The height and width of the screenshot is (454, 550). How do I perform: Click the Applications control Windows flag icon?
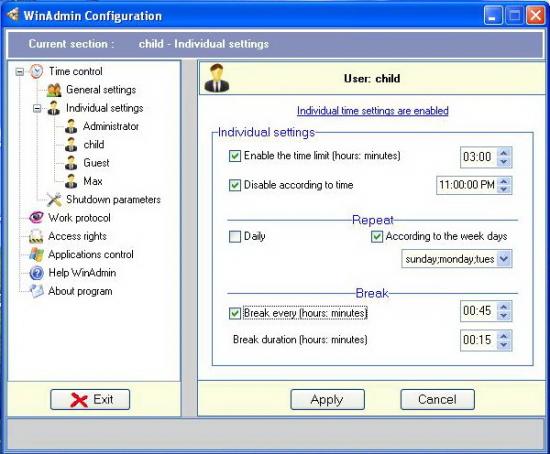click(x=36, y=254)
